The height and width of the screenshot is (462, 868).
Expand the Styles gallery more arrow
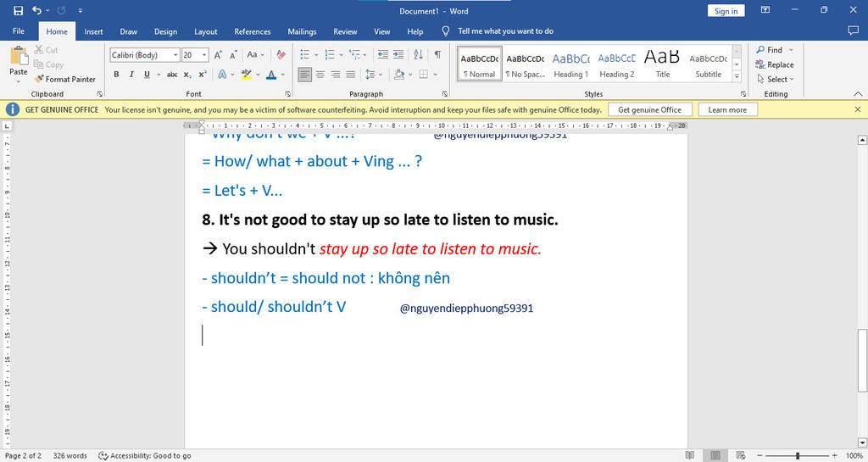(x=737, y=75)
